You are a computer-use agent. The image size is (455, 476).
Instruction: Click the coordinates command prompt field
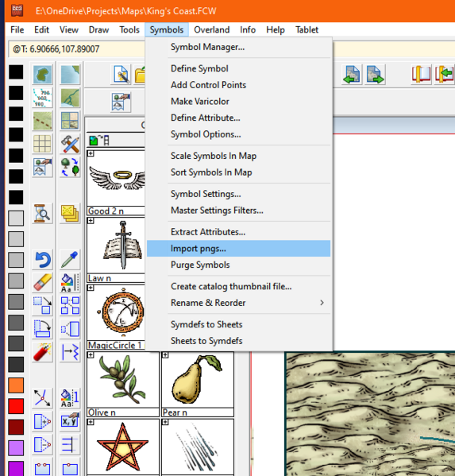coord(76,49)
